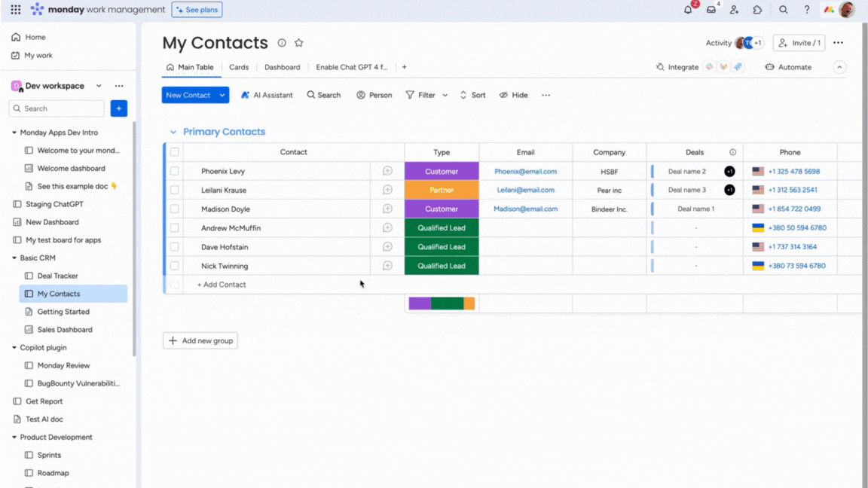Image resolution: width=868 pixels, height=488 pixels.
Task: Collapse the Basic CRM folder
Action: (x=14, y=258)
